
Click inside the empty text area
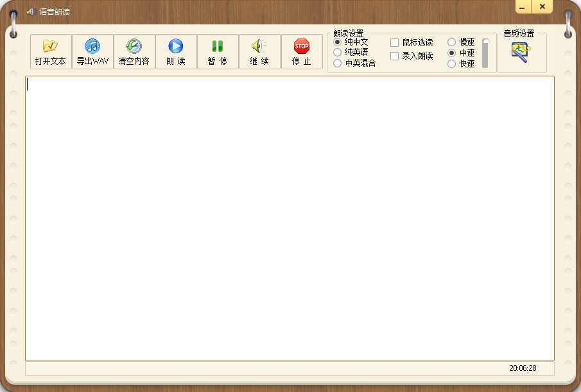pos(289,218)
